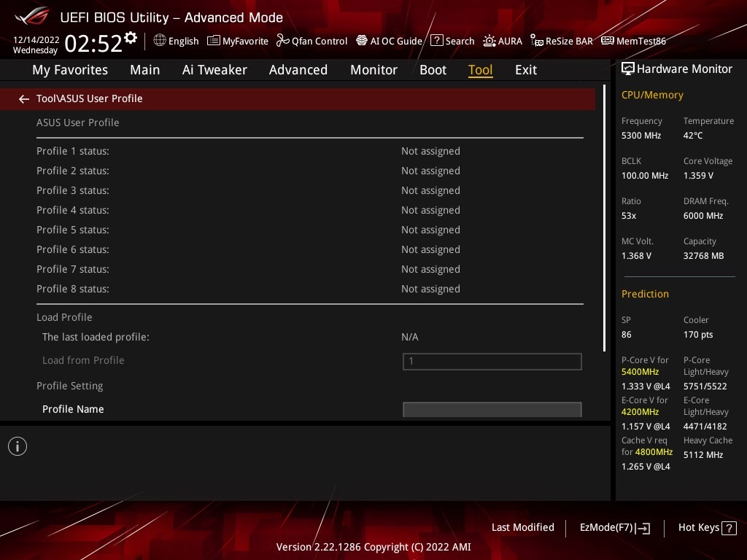Click the ROG logo icon

pos(31,17)
